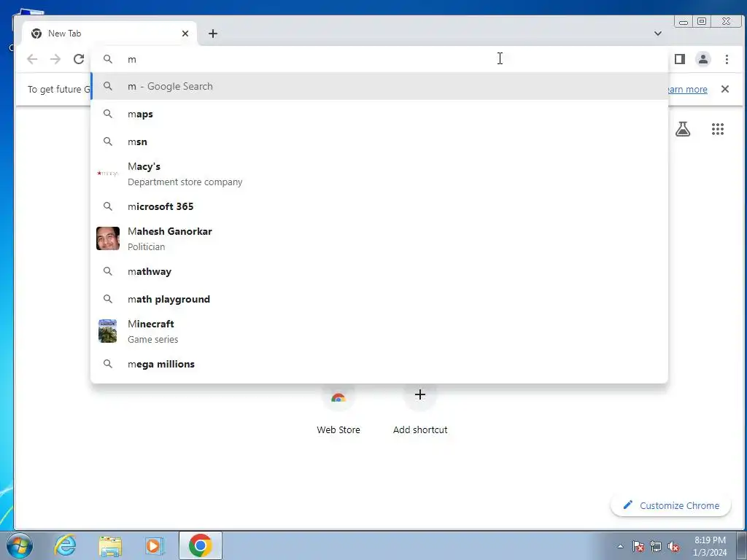Screen dimensions: 747x560
Task: Open the tab search dropdown chevron
Action: click(658, 34)
